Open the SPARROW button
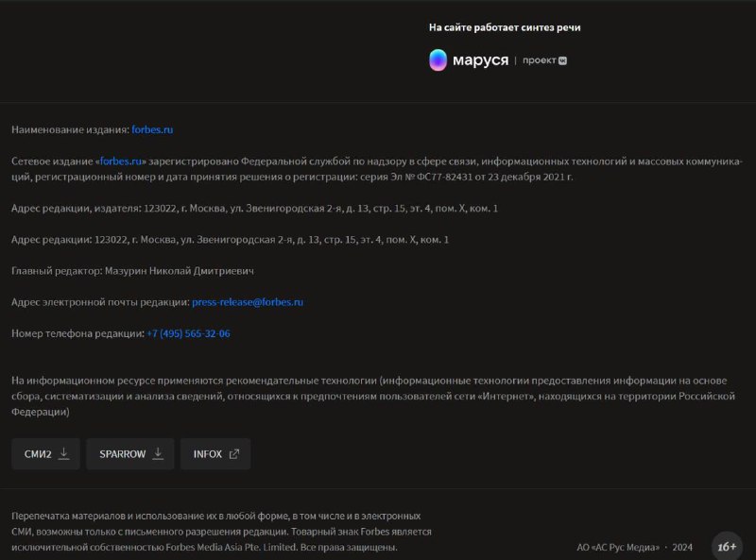The image size is (756, 560). [129, 454]
